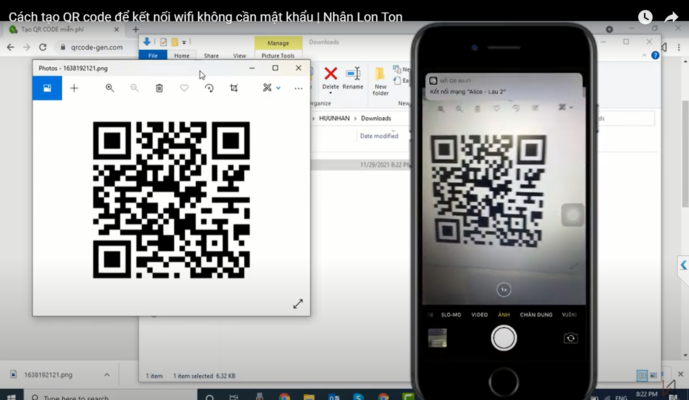
Task: Click YouTube Share arrow icon
Action: (671, 17)
